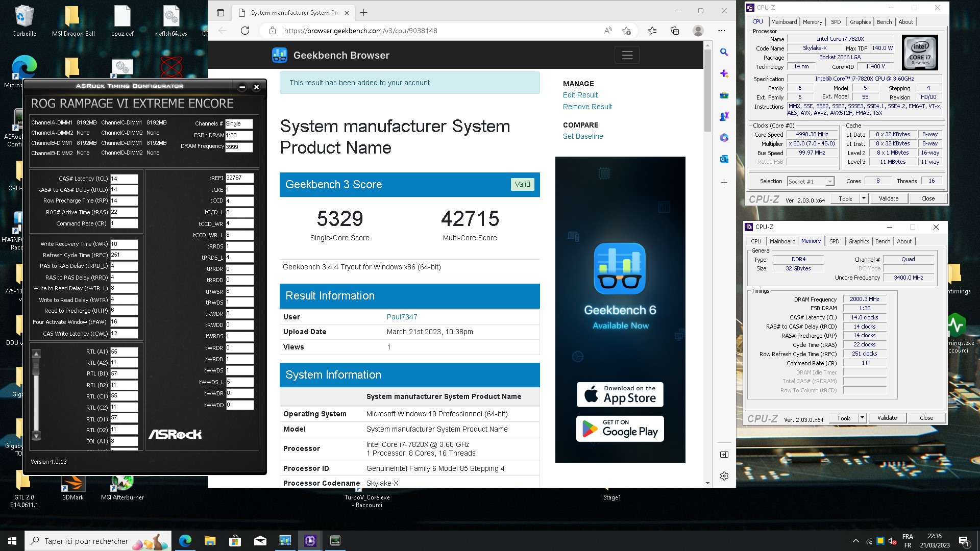Open Channels # dropdown in Timing Configurator
The image size is (980, 551).
[239, 123]
